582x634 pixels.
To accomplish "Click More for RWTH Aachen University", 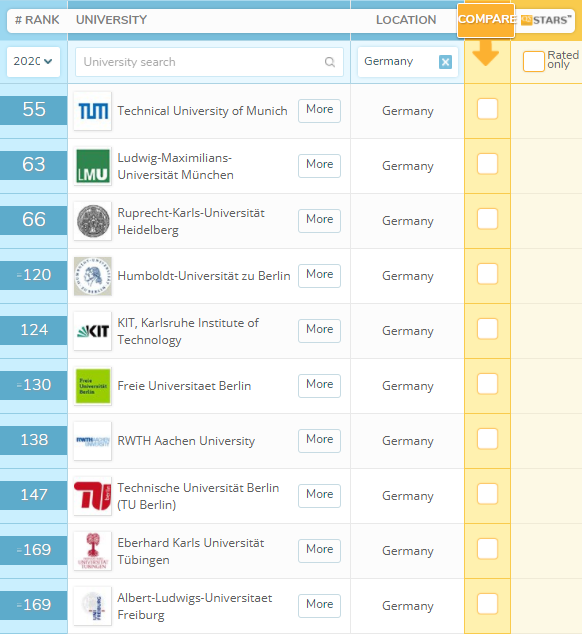I will pyautogui.click(x=320, y=440).
